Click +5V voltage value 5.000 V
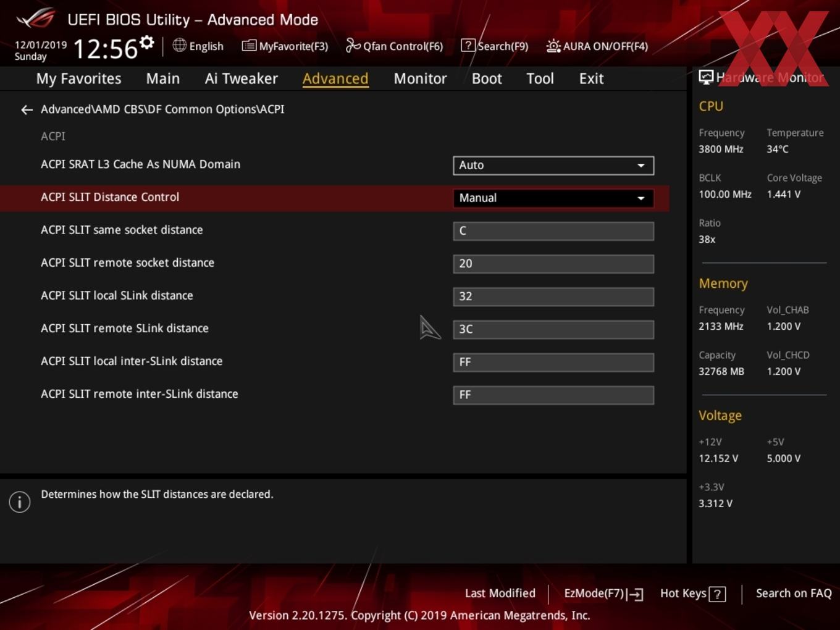Image resolution: width=840 pixels, height=630 pixels. pos(783,458)
